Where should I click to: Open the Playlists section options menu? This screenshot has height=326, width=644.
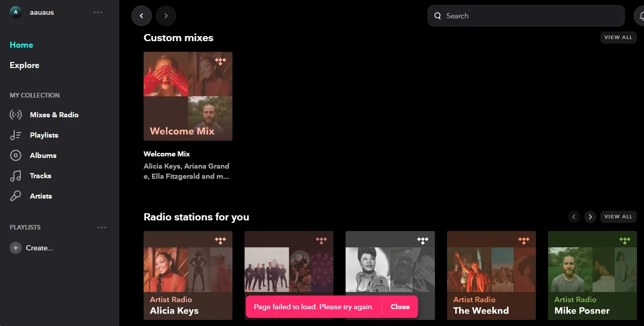(x=102, y=227)
